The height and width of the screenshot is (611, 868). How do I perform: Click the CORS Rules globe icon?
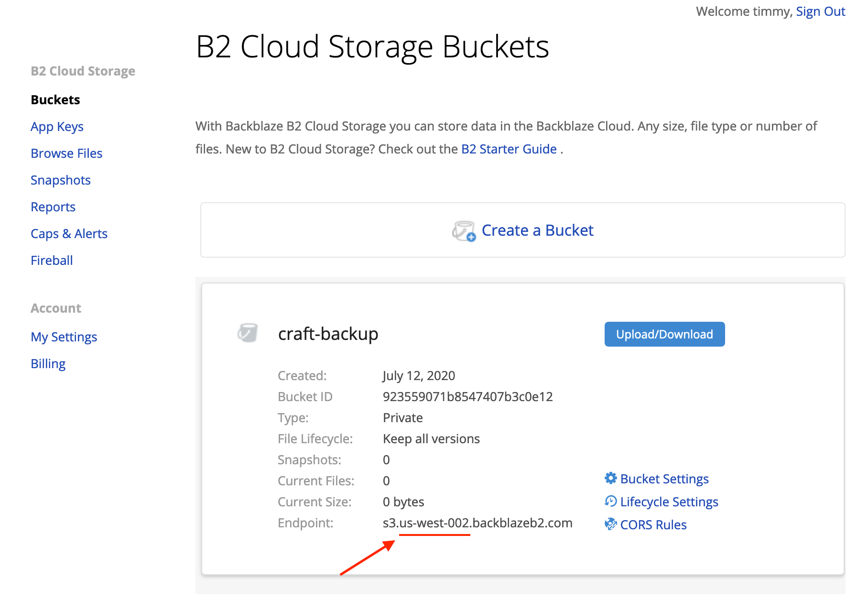coord(610,524)
